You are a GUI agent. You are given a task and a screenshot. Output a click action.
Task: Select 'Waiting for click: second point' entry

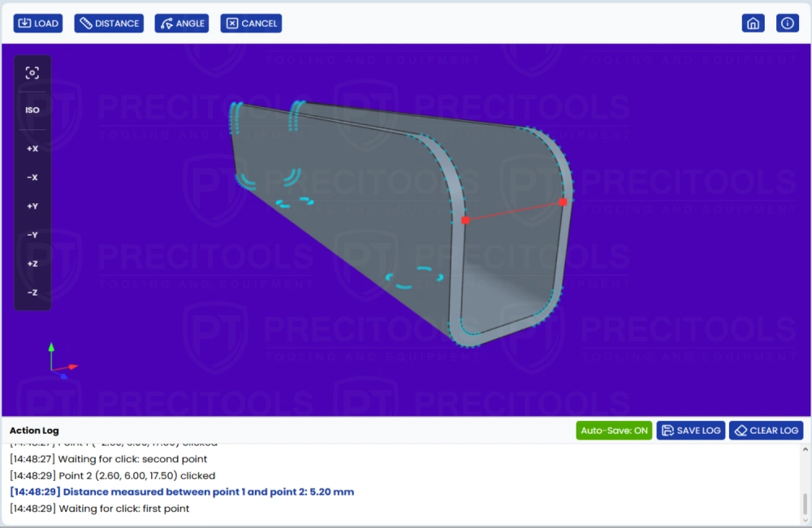click(x=108, y=459)
